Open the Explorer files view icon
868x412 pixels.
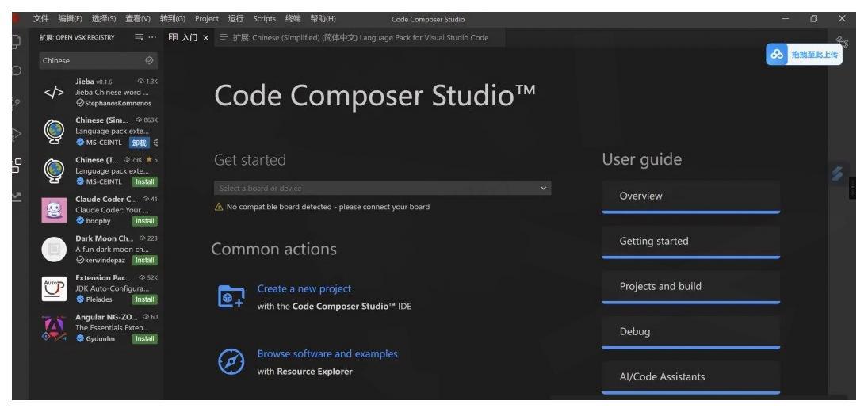tap(17, 41)
